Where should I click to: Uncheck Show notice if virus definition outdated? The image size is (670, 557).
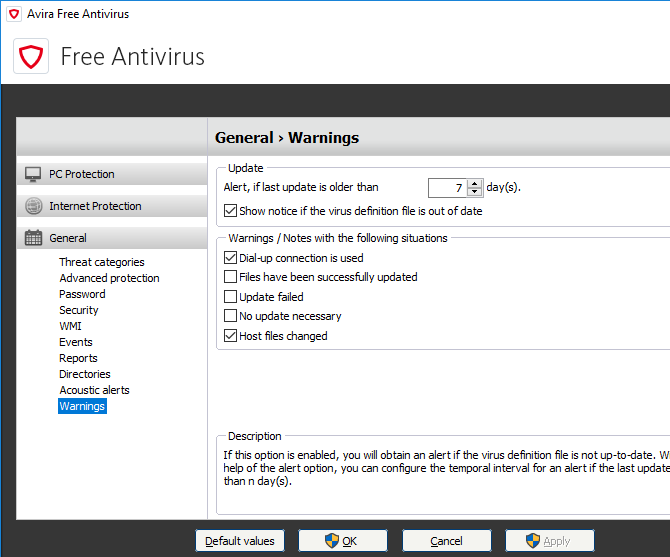(x=230, y=211)
